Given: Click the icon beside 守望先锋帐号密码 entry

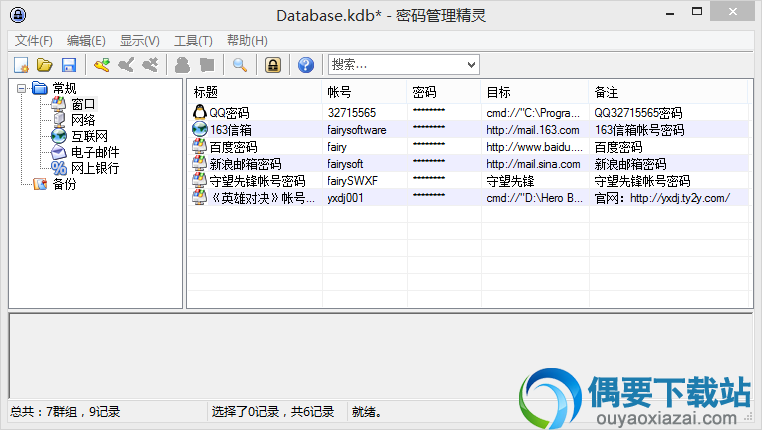Looking at the screenshot, I should coord(200,180).
